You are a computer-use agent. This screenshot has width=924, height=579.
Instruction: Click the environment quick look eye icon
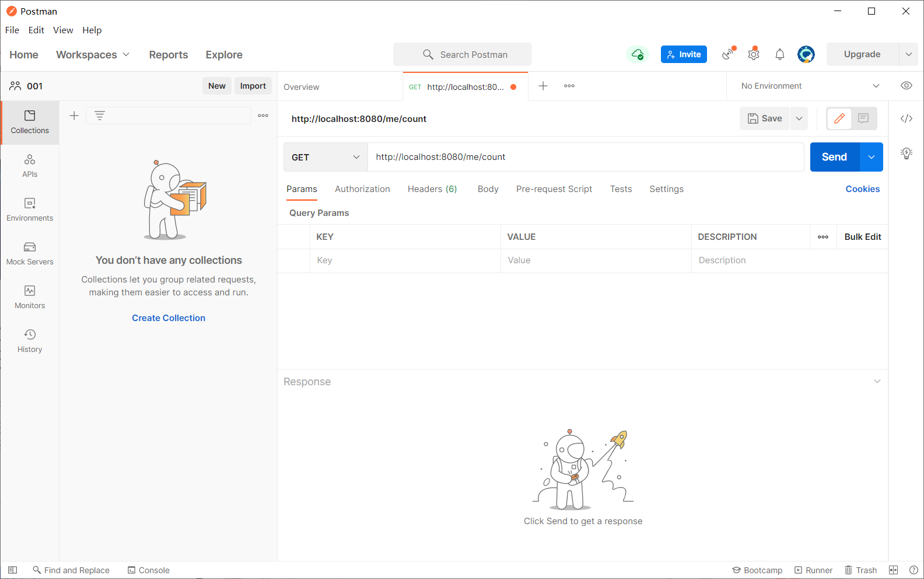[907, 86]
